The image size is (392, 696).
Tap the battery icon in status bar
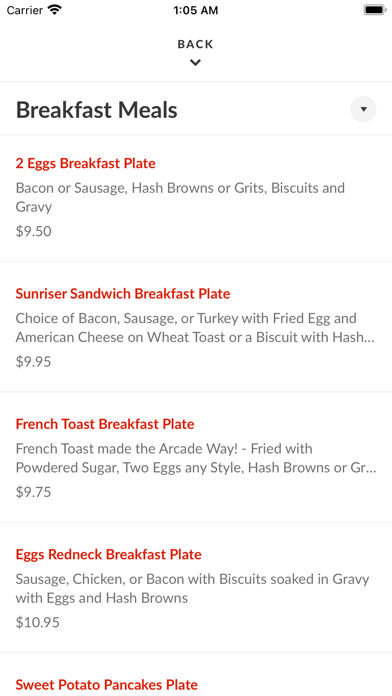(x=375, y=10)
